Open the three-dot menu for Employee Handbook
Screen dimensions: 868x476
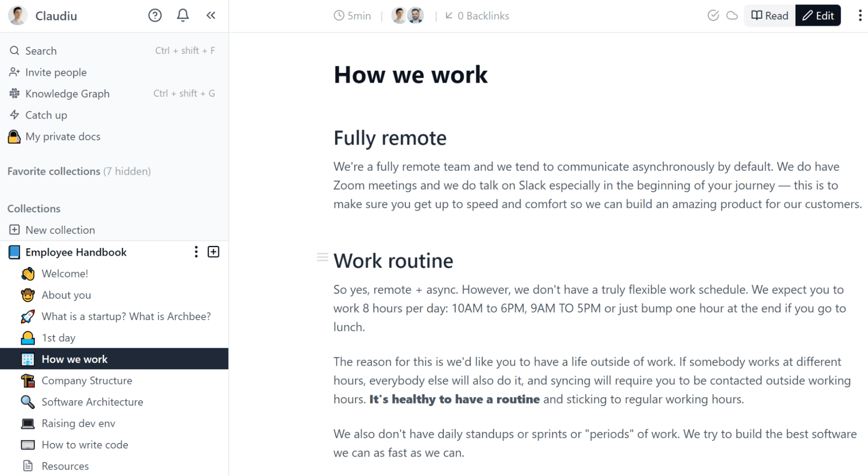click(x=196, y=252)
